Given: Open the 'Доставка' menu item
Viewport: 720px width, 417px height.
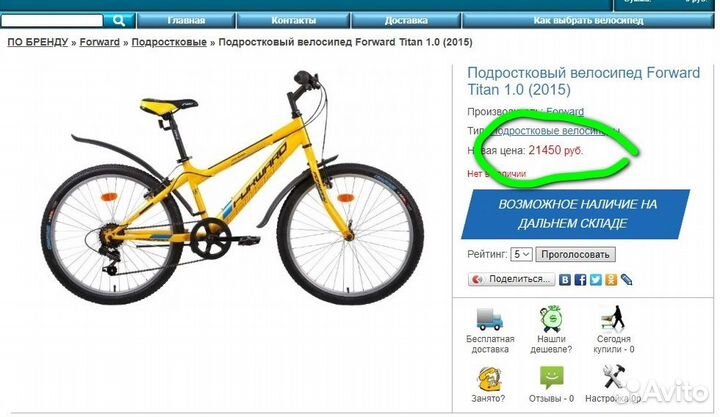Looking at the screenshot, I should click(x=406, y=21).
